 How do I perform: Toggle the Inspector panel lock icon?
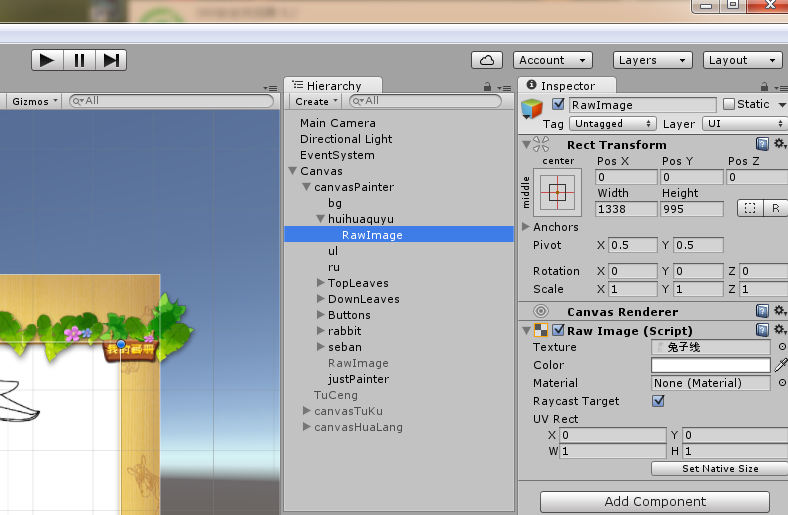764,87
